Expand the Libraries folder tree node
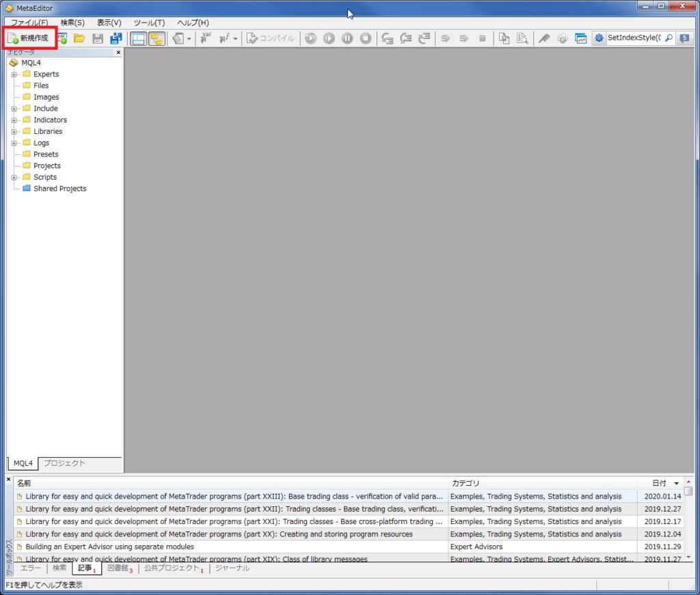This screenshot has width=700, height=595. [14, 132]
